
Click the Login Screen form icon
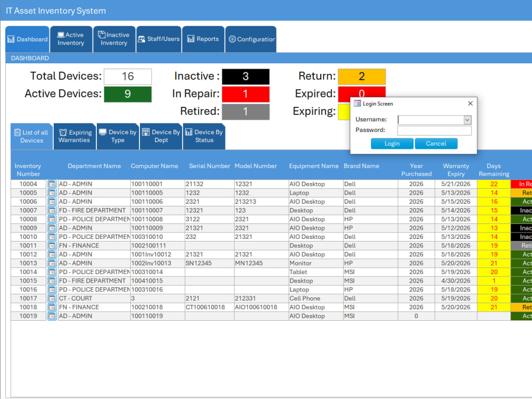[x=358, y=104]
